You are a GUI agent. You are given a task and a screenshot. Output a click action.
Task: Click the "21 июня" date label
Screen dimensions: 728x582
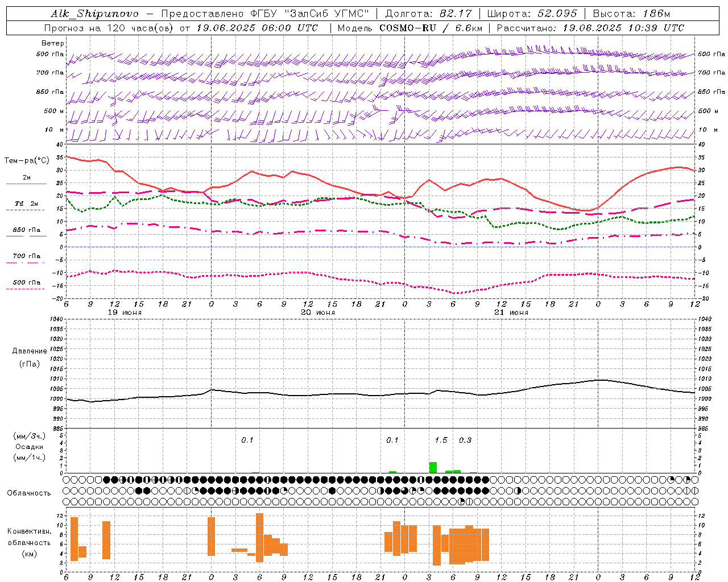pyautogui.click(x=511, y=313)
